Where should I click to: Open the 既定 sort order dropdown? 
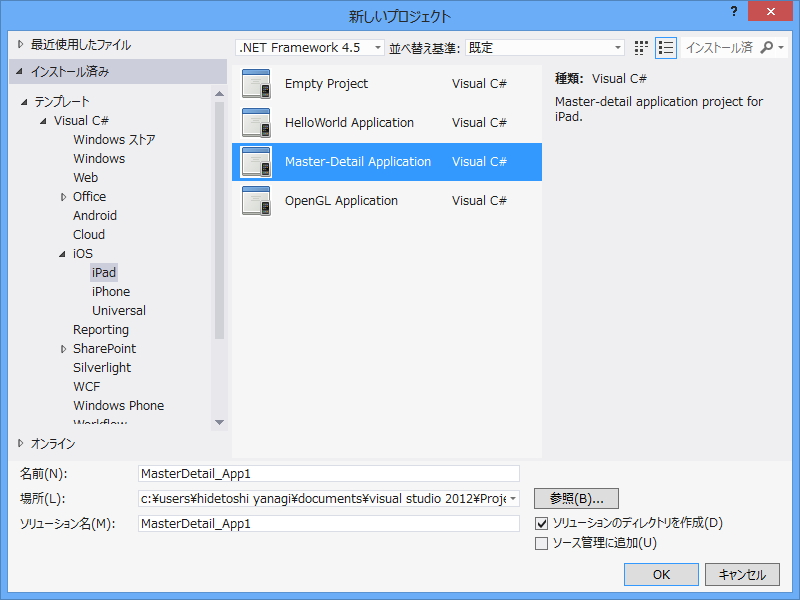coord(617,47)
